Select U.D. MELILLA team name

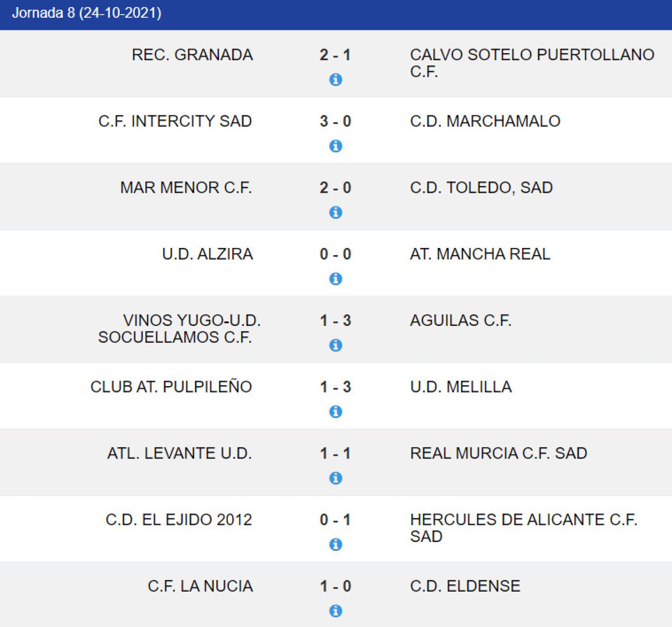pos(461,387)
